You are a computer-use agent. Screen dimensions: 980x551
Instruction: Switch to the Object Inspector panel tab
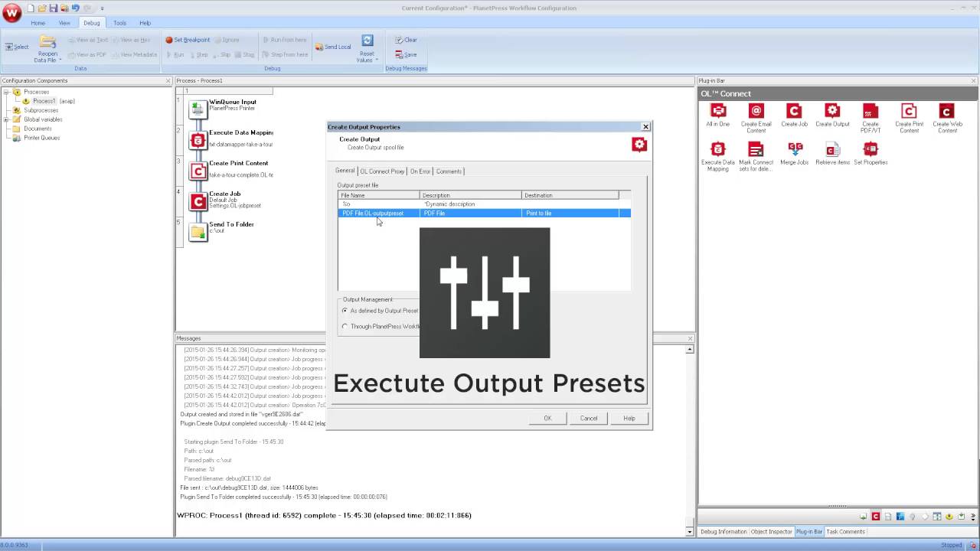(x=771, y=531)
